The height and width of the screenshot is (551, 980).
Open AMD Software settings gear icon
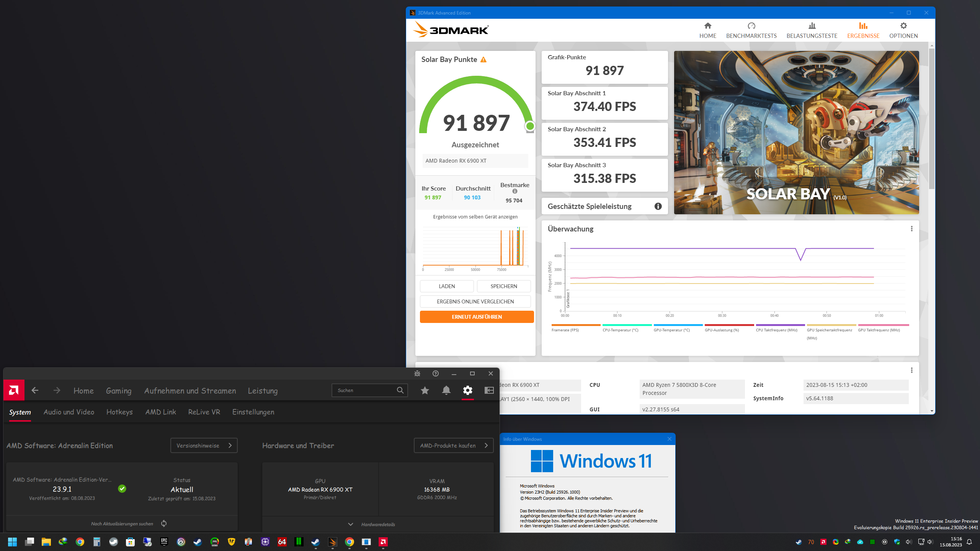pos(467,390)
